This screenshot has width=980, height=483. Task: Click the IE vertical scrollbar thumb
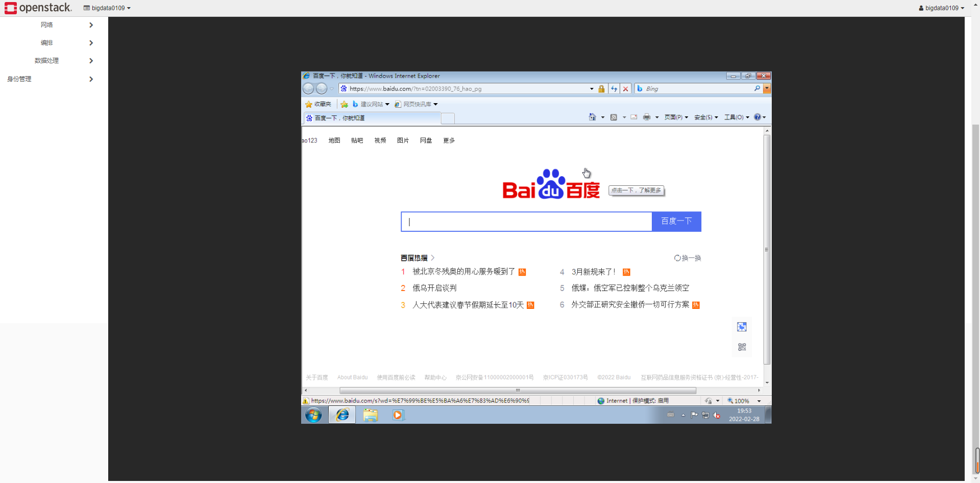[767, 250]
